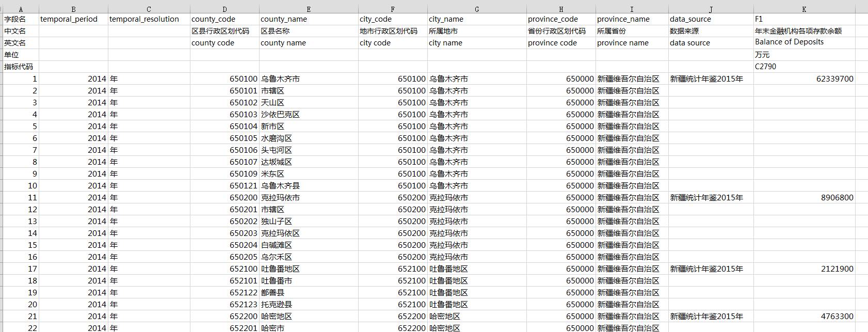
Task: Click the province_name field name cell
Action: (x=632, y=19)
